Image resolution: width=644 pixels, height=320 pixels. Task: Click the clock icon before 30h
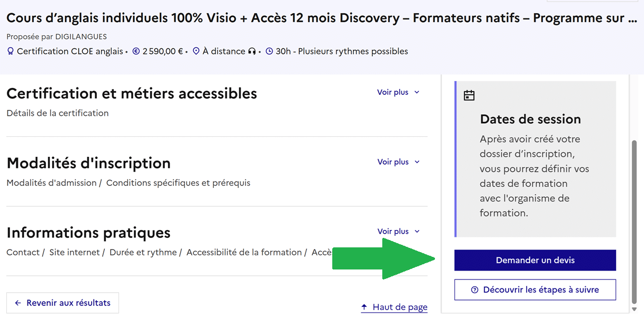coord(270,52)
